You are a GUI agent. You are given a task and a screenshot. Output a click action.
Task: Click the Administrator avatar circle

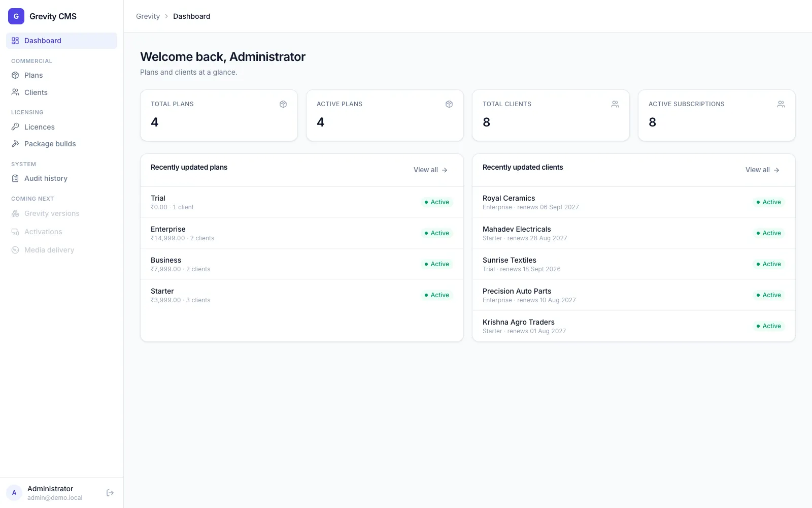14,493
